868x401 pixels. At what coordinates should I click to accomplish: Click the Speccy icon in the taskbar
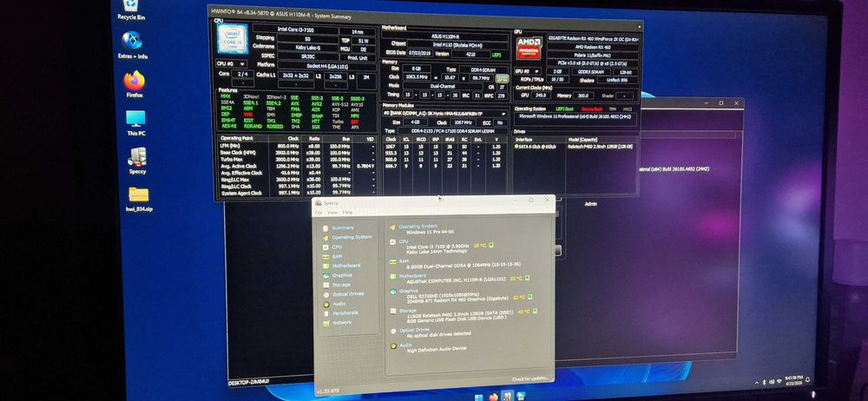[508, 397]
